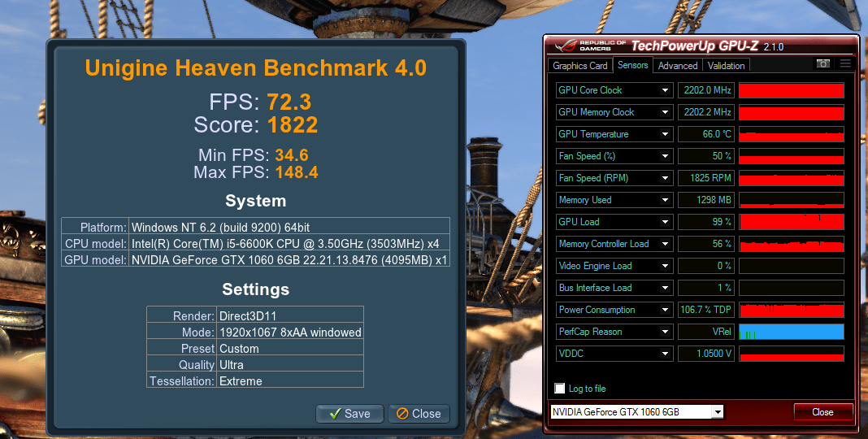868x439 pixels.
Task: Click the GPU Temperature history graph
Action: (x=792, y=134)
